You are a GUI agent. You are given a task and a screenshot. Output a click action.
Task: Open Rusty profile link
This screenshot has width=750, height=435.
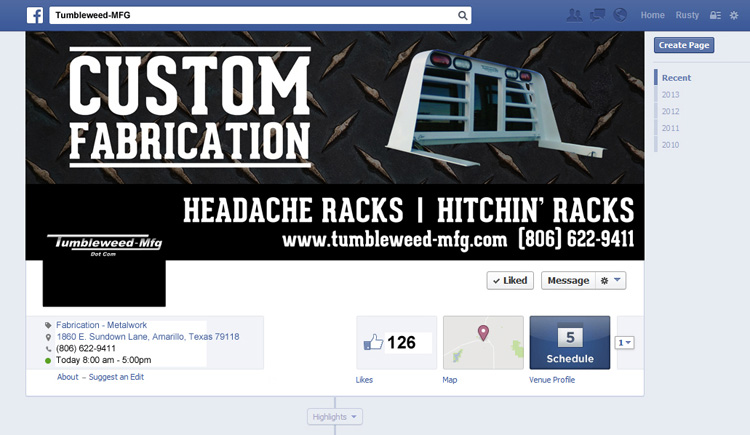(687, 15)
